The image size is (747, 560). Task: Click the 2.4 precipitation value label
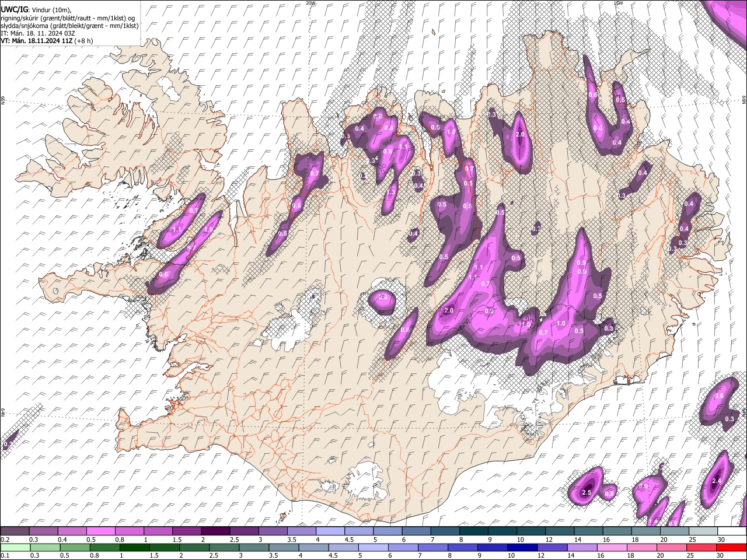pyautogui.click(x=718, y=481)
